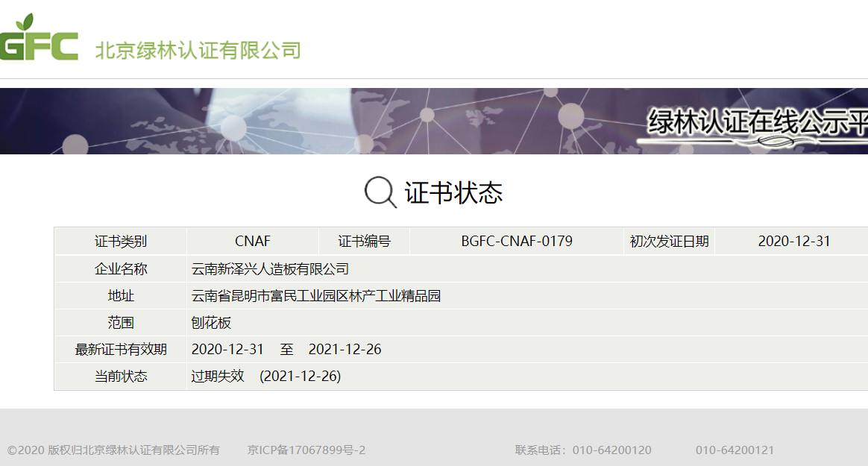Click the 证书状态 page heading
This screenshot has height=466, width=868.
point(453,193)
